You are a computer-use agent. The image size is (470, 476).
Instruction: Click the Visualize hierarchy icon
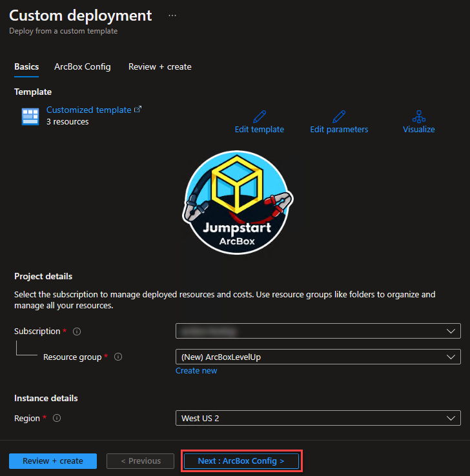tap(419, 117)
